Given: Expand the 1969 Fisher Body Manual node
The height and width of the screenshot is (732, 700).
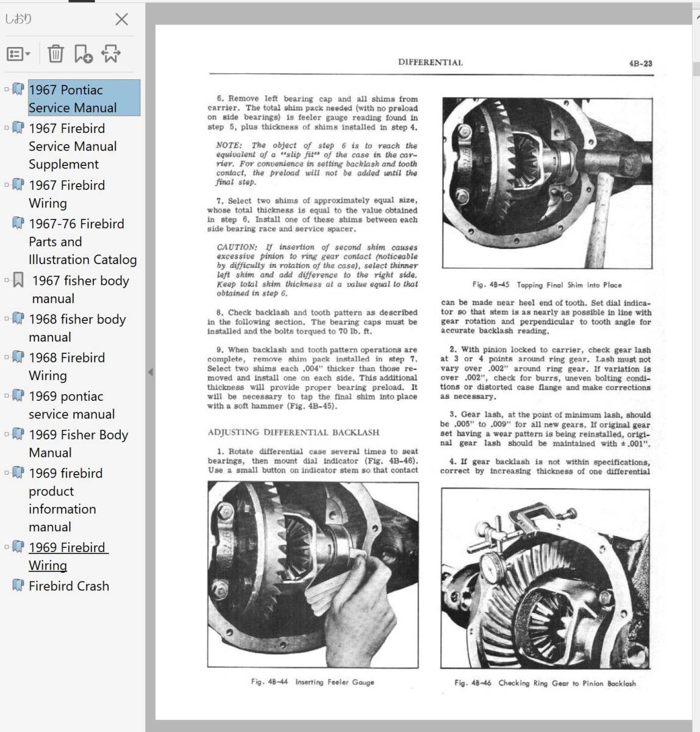Looking at the screenshot, I should 7,434.
